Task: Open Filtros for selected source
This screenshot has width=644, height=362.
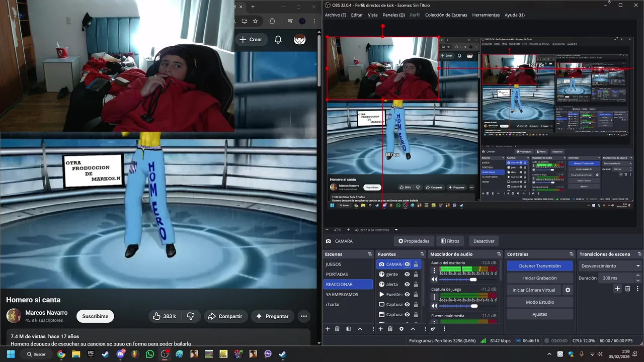Action: click(450, 241)
